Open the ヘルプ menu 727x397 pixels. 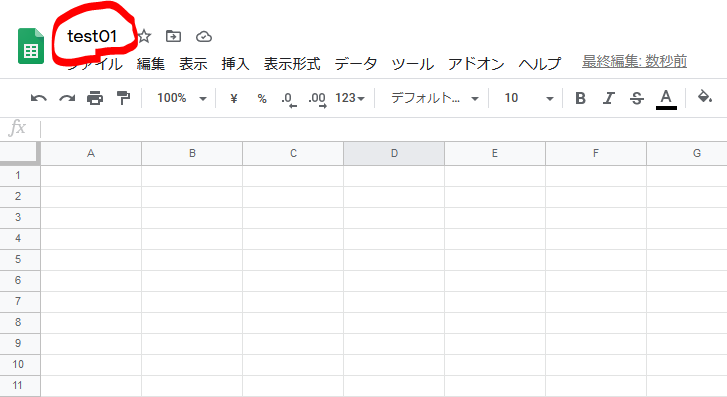540,64
